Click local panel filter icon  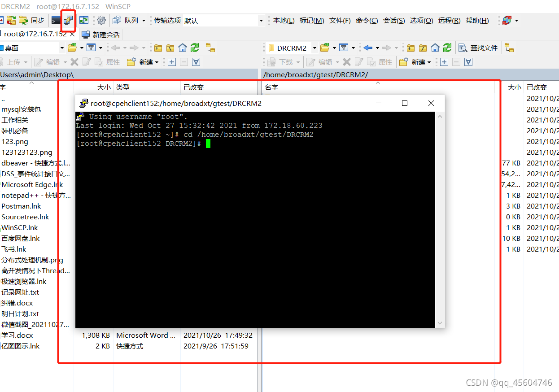click(91, 48)
